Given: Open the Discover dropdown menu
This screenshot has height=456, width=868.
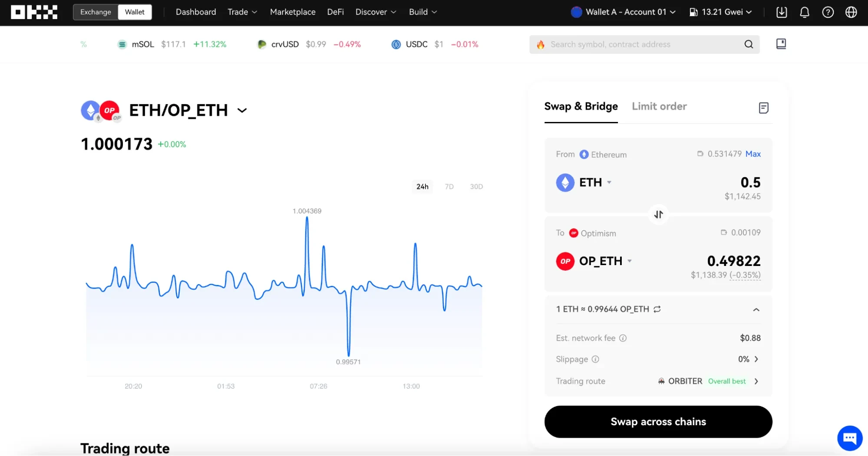Looking at the screenshot, I should pyautogui.click(x=376, y=12).
